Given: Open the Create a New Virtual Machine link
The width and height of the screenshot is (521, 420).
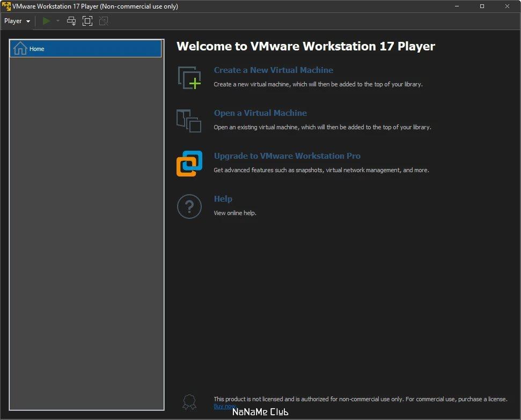Looking at the screenshot, I should tap(273, 70).
